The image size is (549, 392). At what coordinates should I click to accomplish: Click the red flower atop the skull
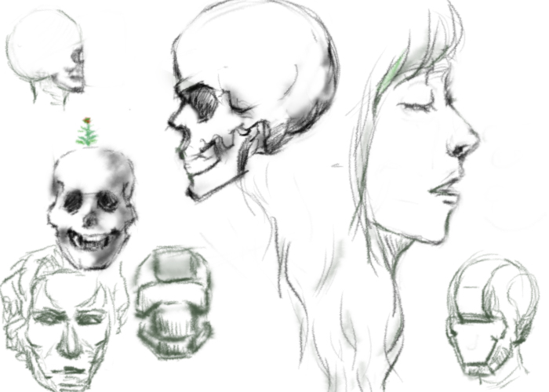88,121
